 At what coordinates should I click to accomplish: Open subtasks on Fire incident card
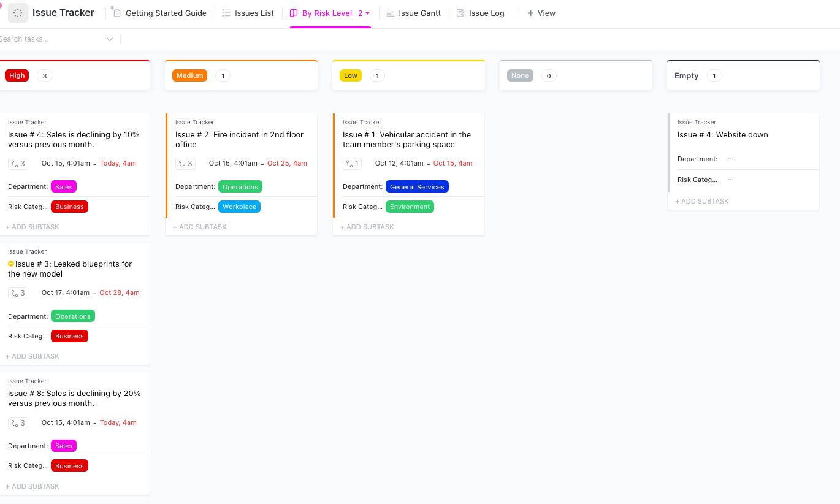click(x=185, y=164)
